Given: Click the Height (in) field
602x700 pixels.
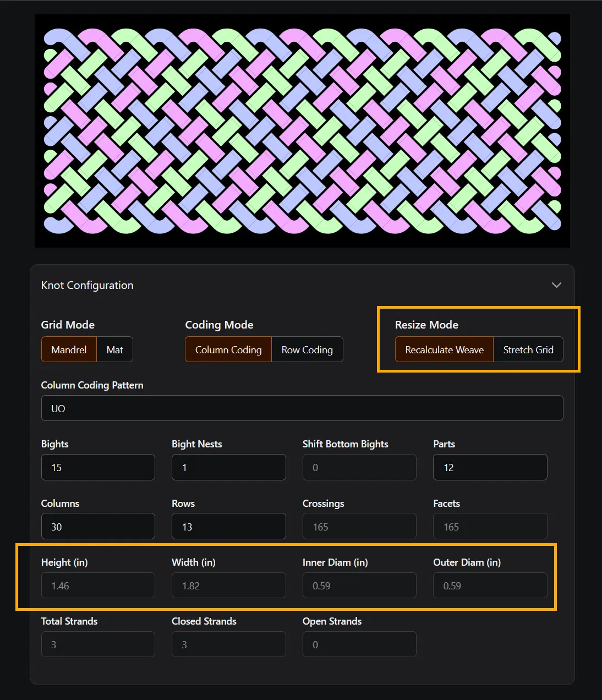Looking at the screenshot, I should (98, 586).
